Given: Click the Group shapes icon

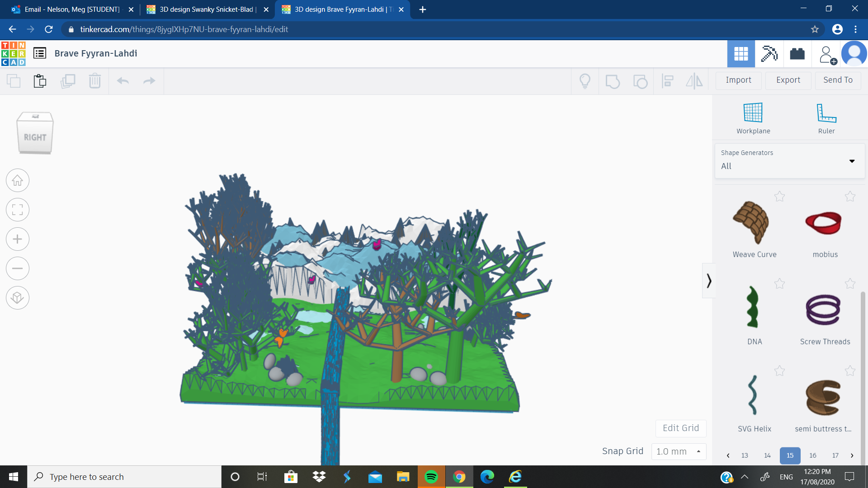Looking at the screenshot, I should tap(612, 81).
